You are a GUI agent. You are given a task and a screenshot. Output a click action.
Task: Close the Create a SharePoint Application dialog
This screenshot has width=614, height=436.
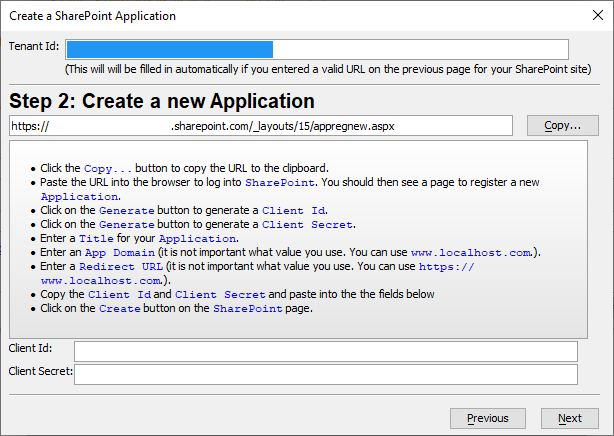coord(598,15)
